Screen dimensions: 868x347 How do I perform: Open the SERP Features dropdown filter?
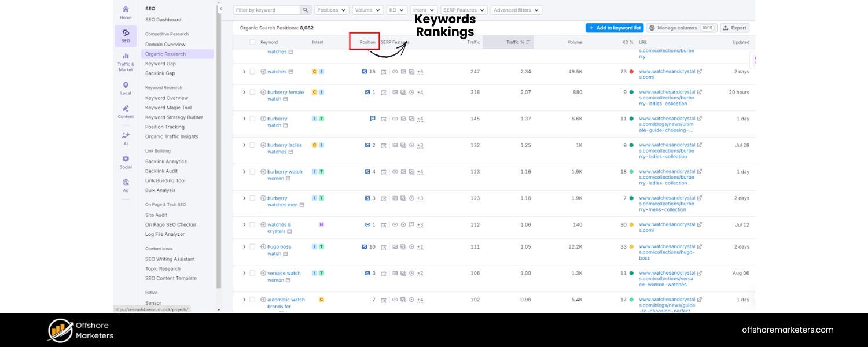pyautogui.click(x=463, y=10)
